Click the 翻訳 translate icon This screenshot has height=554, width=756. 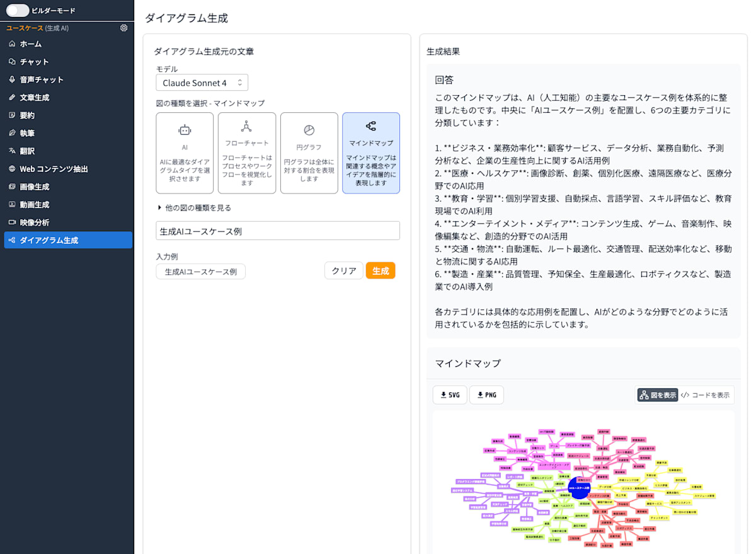click(12, 151)
